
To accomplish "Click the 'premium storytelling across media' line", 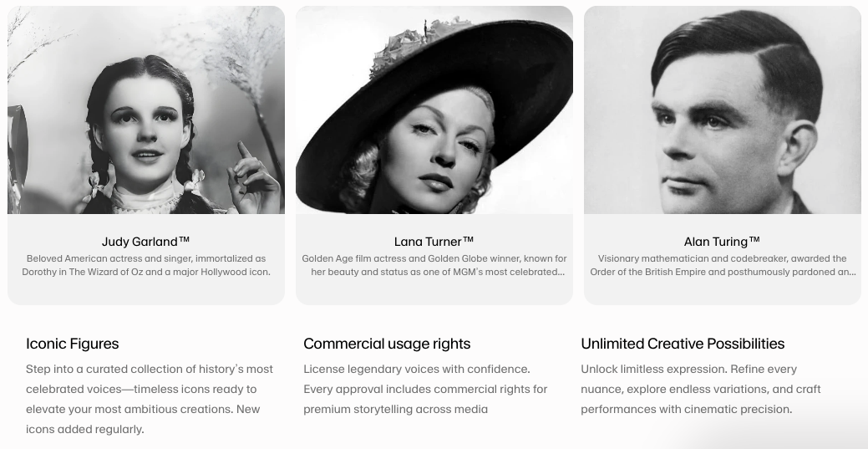I will point(395,409).
